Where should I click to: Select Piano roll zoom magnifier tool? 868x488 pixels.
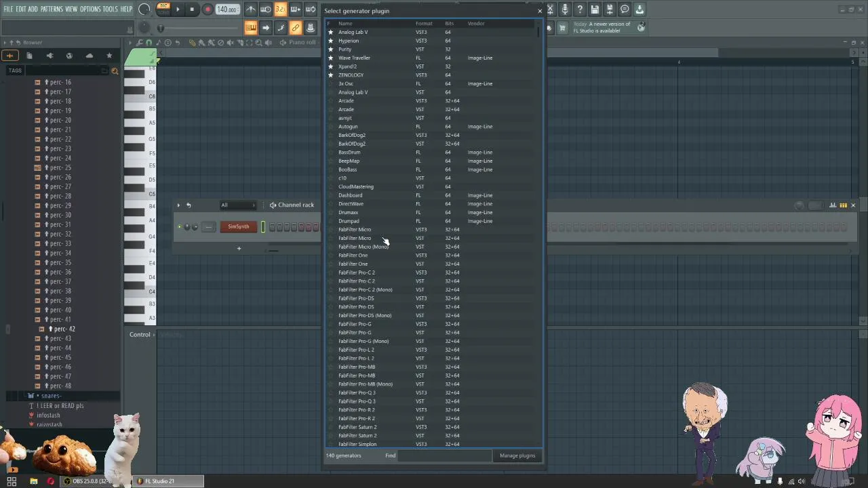258,43
